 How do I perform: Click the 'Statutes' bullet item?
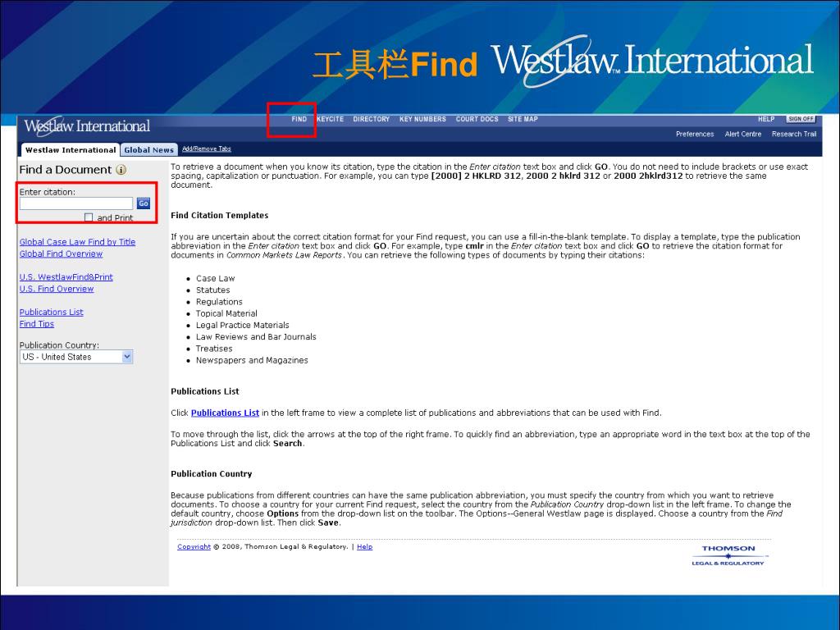pos(212,290)
